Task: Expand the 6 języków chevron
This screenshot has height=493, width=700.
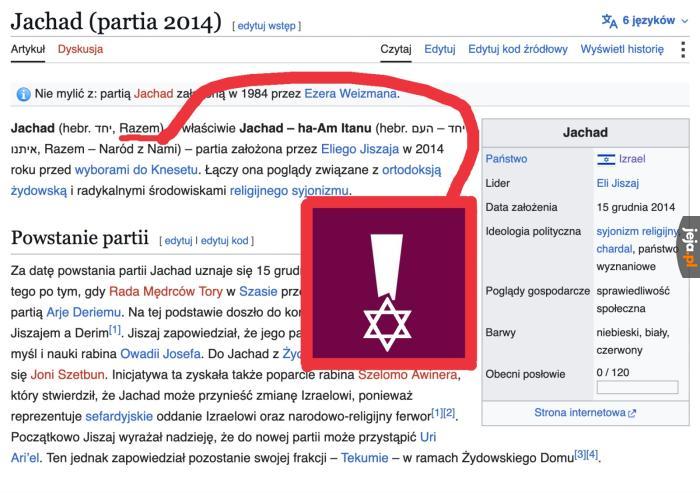Action: click(x=685, y=21)
